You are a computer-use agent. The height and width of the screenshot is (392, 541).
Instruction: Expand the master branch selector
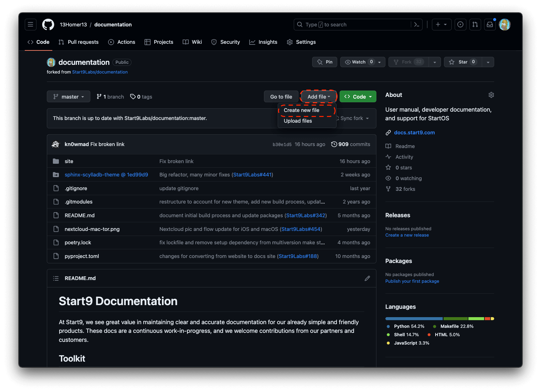point(69,97)
